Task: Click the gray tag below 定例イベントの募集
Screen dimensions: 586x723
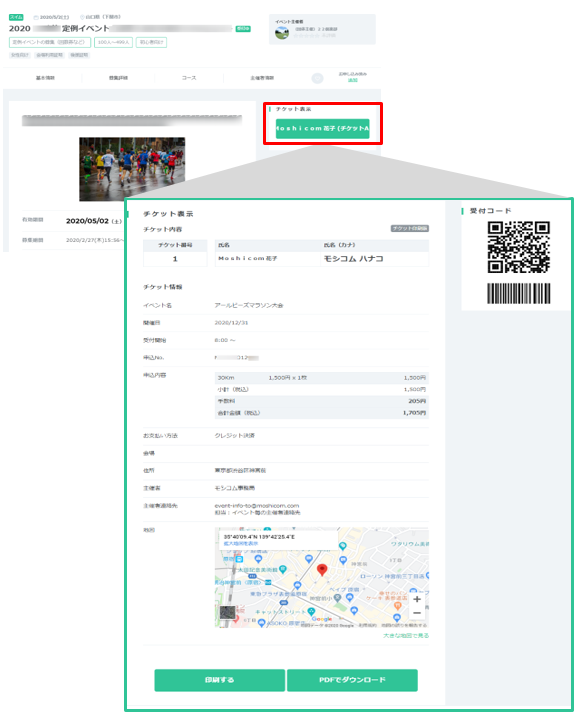Action: click(x=20, y=55)
